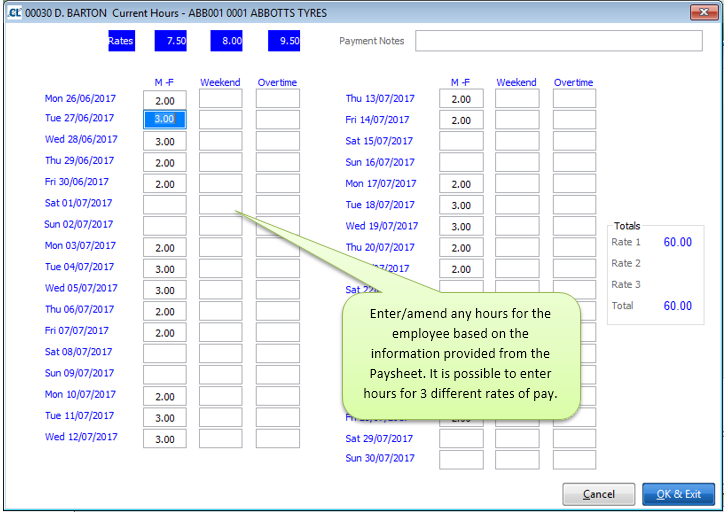726x514 pixels.
Task: Click the blue Rates label
Action: tap(121, 41)
